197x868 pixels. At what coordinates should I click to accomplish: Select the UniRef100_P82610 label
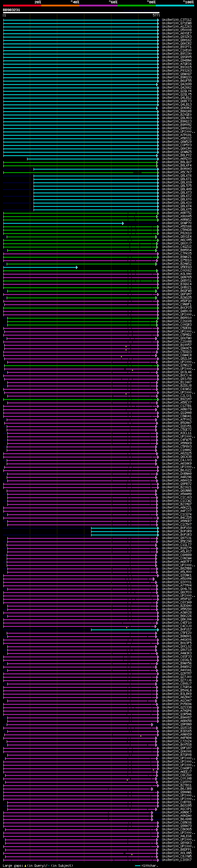tap(177, 233)
